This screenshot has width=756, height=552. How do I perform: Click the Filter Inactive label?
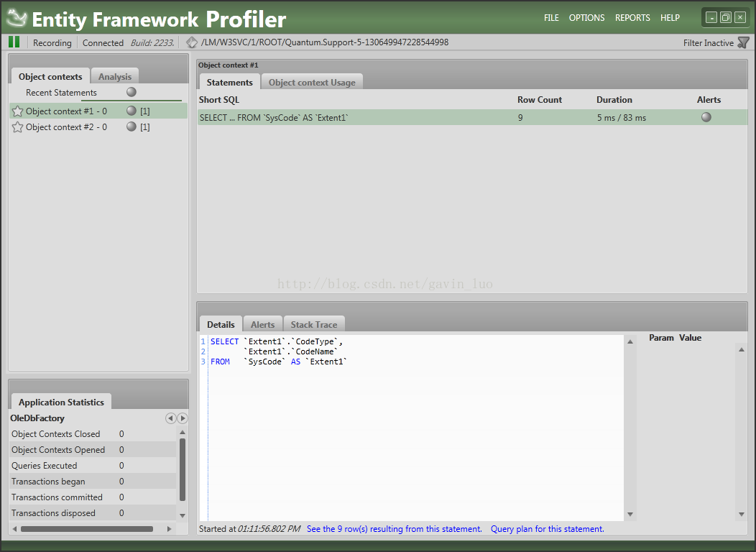click(x=709, y=43)
